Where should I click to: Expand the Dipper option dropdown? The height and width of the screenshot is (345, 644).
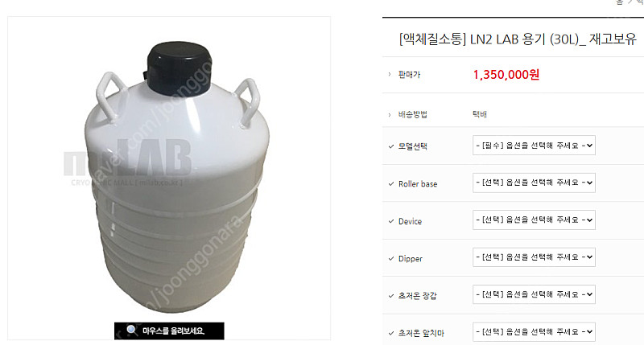(534, 257)
